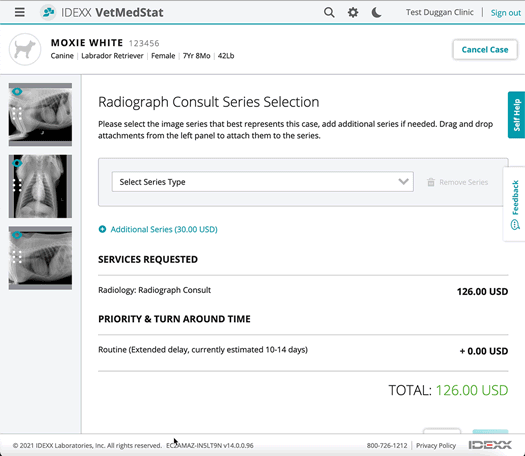Toggle eye icon on lateral chest thumbnail
Image resolution: width=525 pixels, height=456 pixels.
click(x=17, y=91)
